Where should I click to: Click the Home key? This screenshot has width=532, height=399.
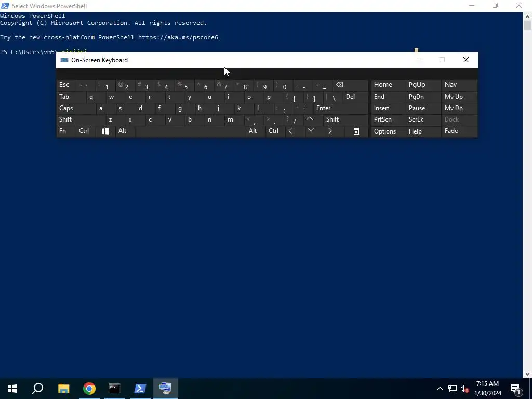(x=389, y=85)
